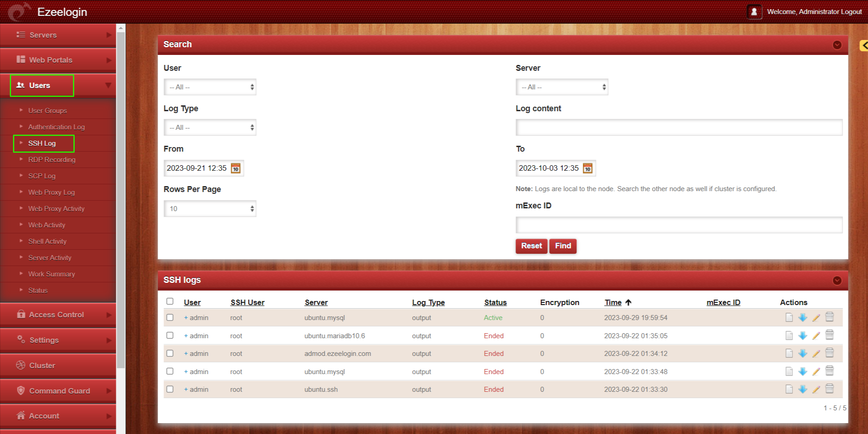View log of the admod.ezeelogin.com row
868x434 pixels.
point(789,353)
